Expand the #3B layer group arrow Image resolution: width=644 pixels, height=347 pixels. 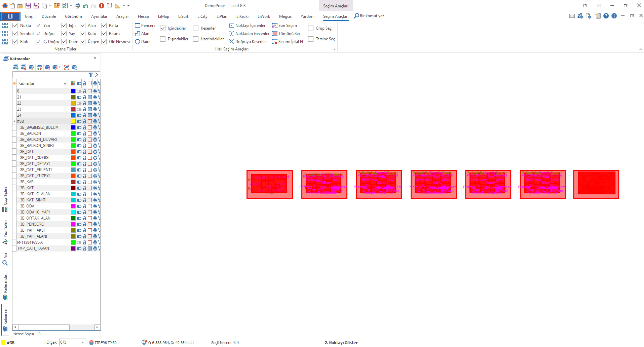click(14, 121)
